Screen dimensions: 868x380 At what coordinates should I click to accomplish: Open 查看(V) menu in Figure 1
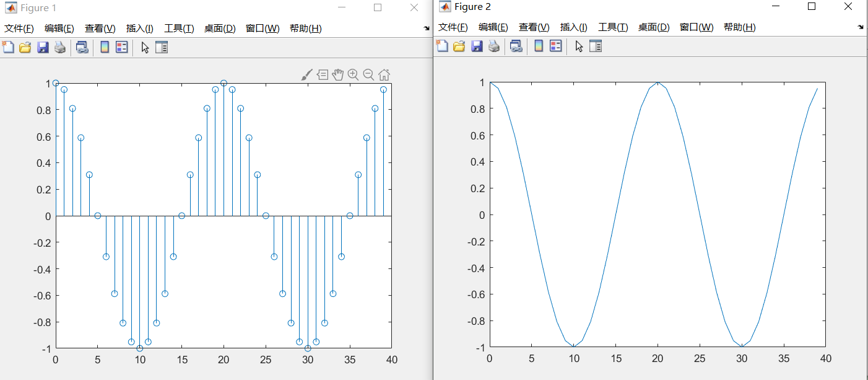pos(100,29)
